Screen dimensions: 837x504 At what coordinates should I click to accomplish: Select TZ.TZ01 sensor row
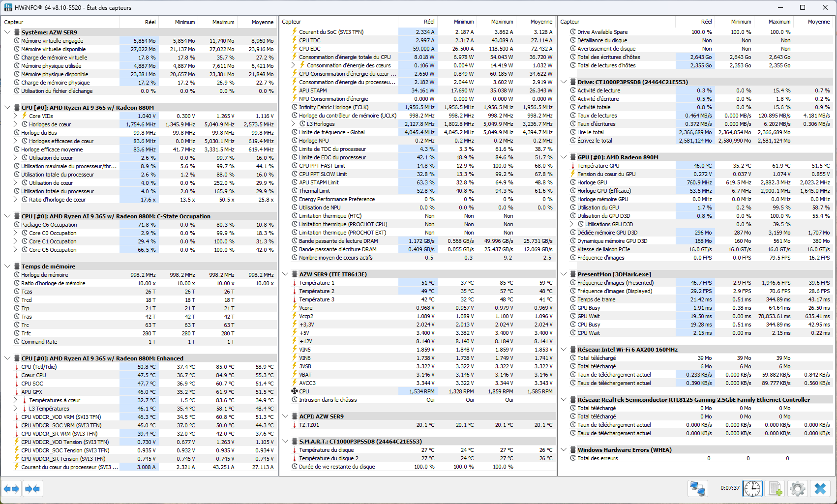pos(418,425)
